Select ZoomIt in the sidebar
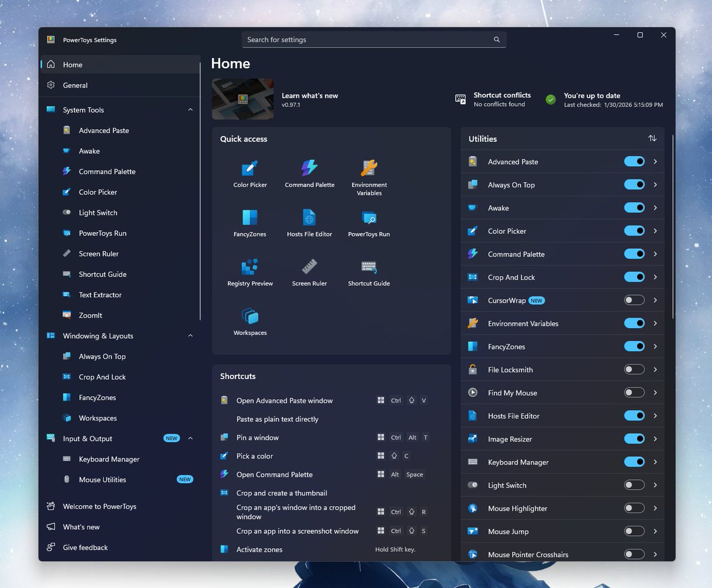Image resolution: width=712 pixels, height=588 pixels. click(120, 316)
